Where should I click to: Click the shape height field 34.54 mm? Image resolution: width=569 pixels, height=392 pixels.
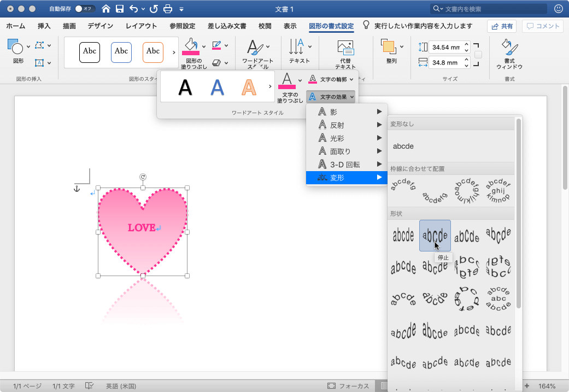(x=446, y=47)
